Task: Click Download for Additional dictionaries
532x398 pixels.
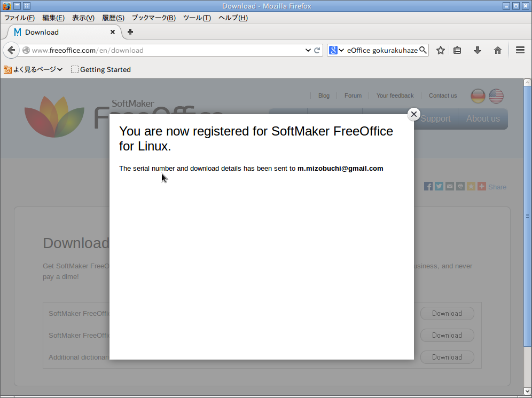Action: (x=447, y=357)
